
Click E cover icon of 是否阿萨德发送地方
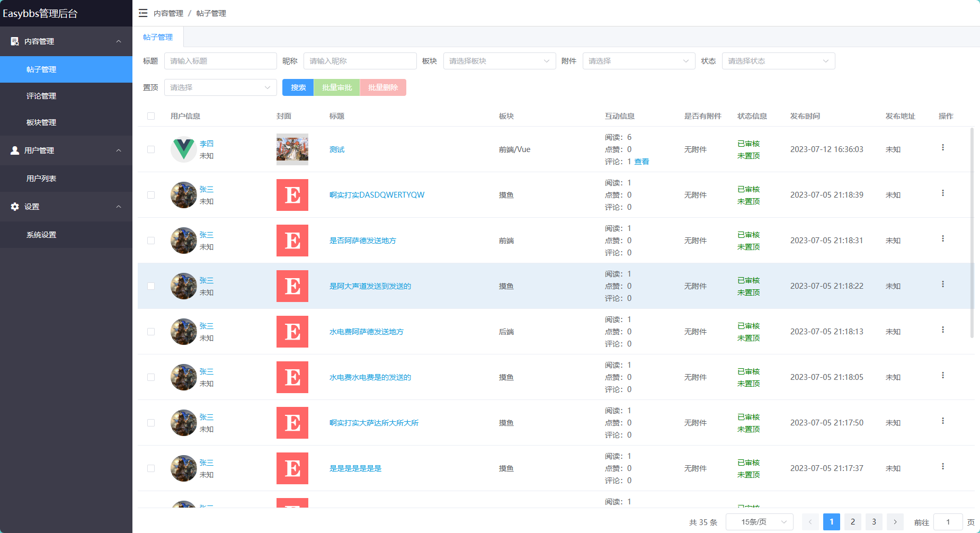click(292, 241)
